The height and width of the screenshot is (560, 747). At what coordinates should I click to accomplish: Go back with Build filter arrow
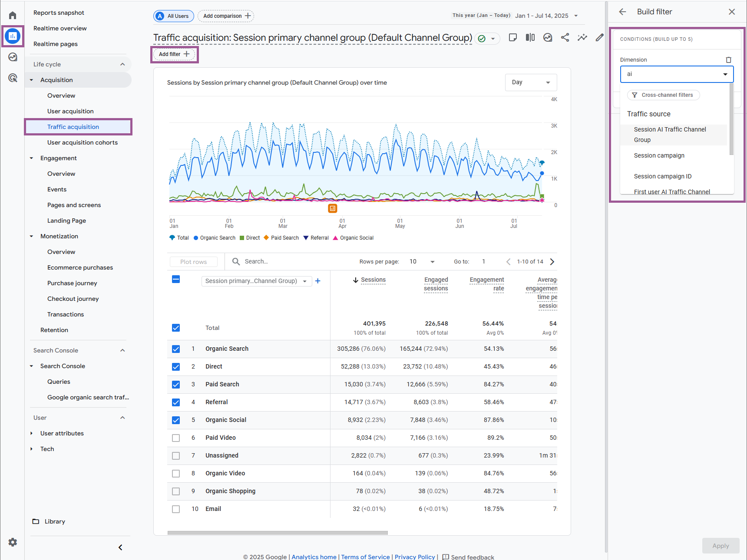622,12
